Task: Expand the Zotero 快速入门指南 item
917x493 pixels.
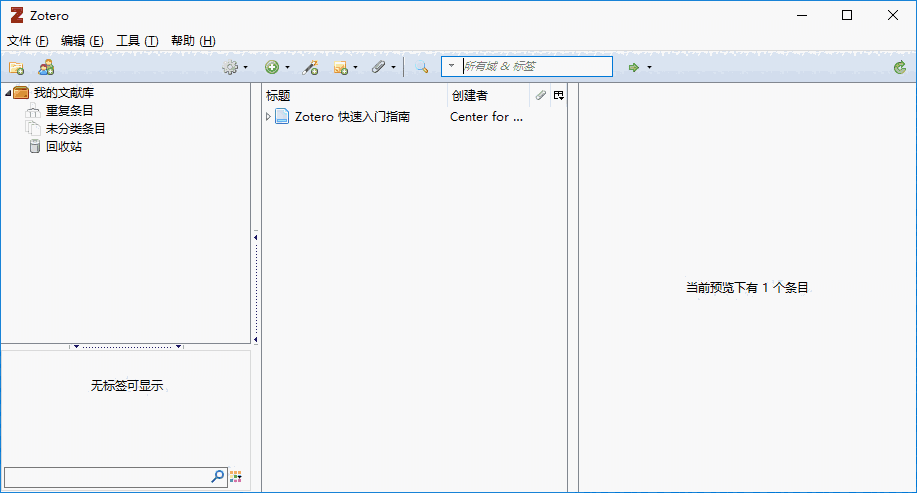Action: (268, 117)
